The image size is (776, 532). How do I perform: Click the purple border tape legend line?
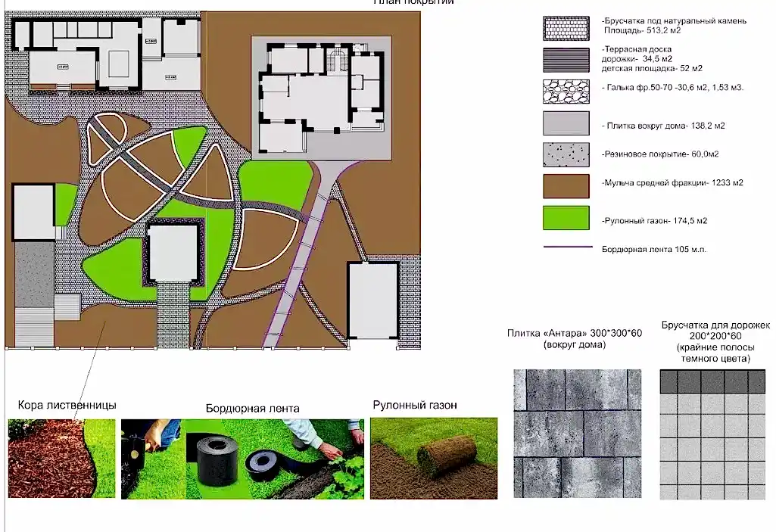(567, 247)
